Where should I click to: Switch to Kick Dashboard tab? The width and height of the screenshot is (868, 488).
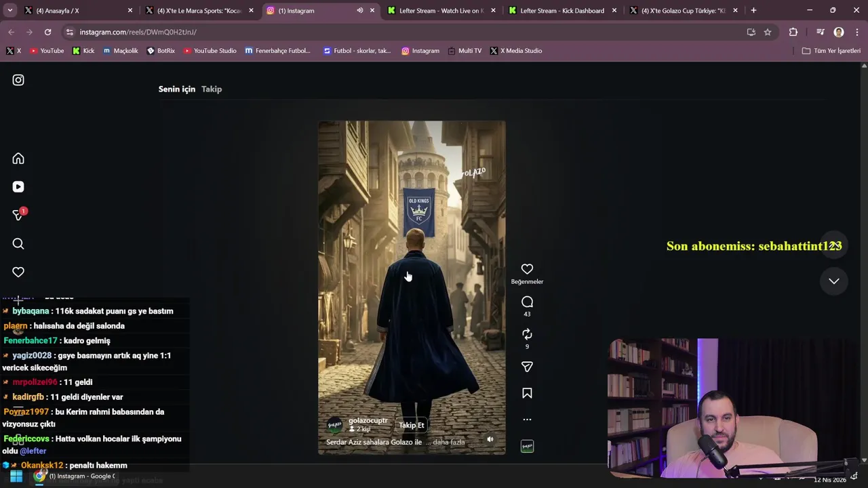[562, 10]
